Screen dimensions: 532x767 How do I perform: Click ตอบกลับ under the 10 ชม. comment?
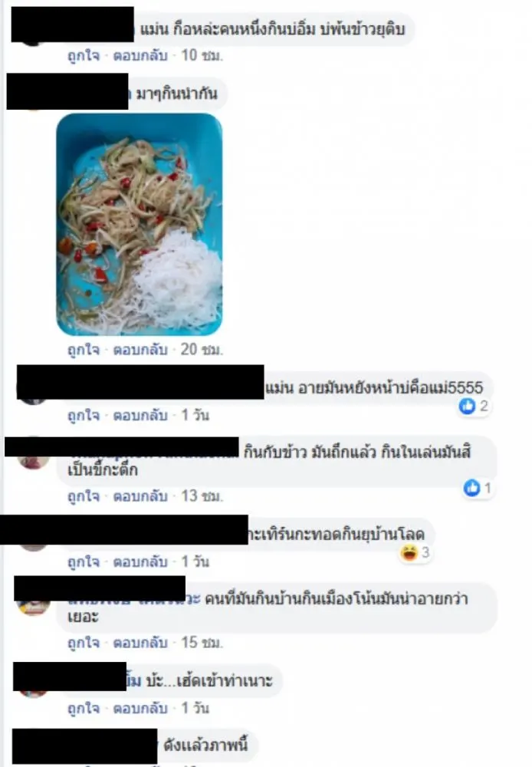coord(140,56)
